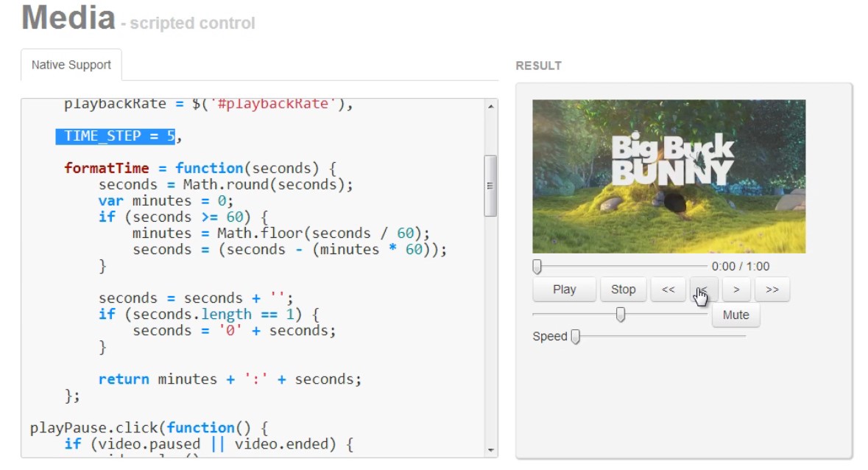Click the 0:00 / 1:00 time display
The image size is (868, 470).
(x=741, y=266)
